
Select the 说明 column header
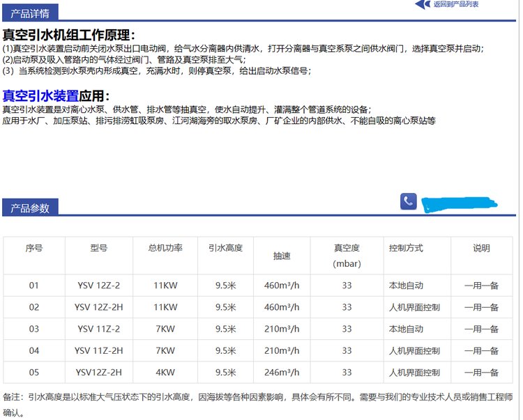point(481,248)
